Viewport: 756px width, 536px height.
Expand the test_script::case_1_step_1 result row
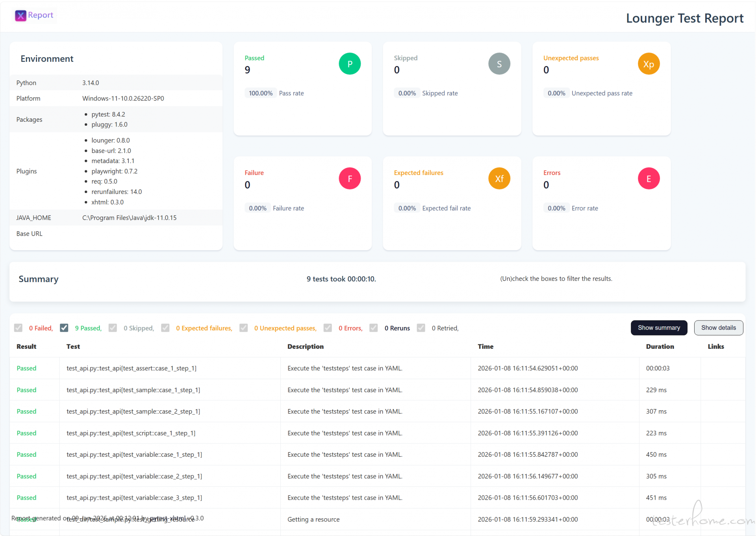pos(131,433)
